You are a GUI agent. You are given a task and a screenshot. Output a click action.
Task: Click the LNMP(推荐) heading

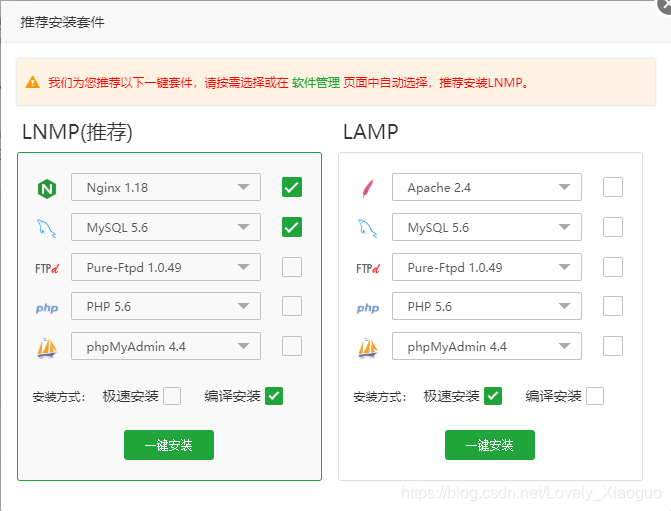click(77, 132)
